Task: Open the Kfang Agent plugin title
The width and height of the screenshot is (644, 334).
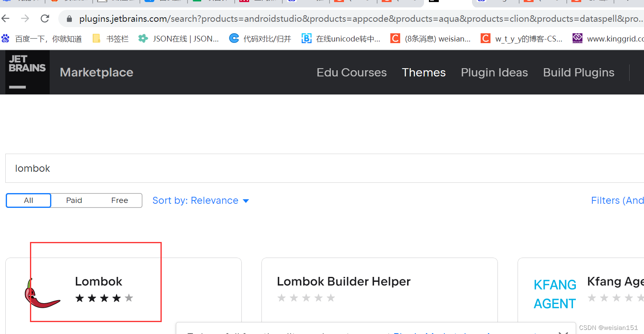Action: point(615,281)
